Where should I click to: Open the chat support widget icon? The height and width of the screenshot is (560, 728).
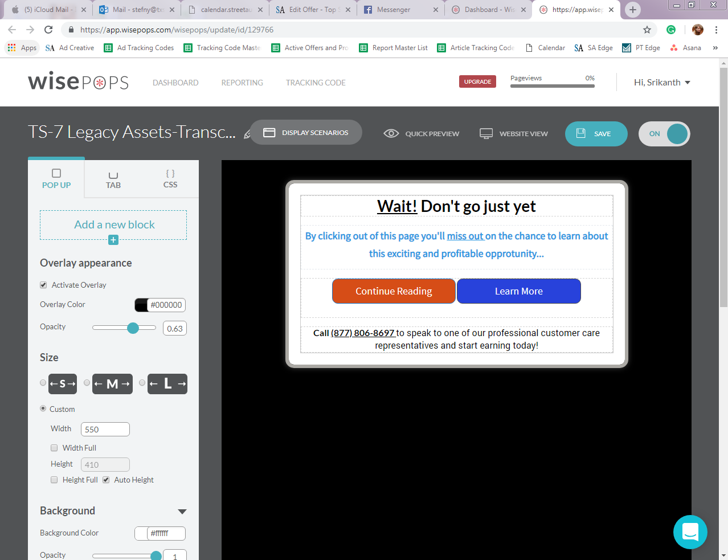[x=690, y=532]
